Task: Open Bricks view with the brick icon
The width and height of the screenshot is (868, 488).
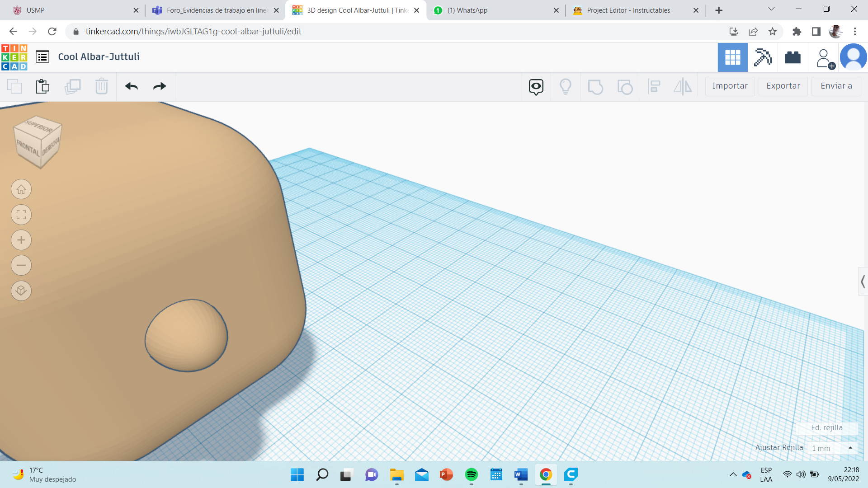Action: click(x=793, y=57)
